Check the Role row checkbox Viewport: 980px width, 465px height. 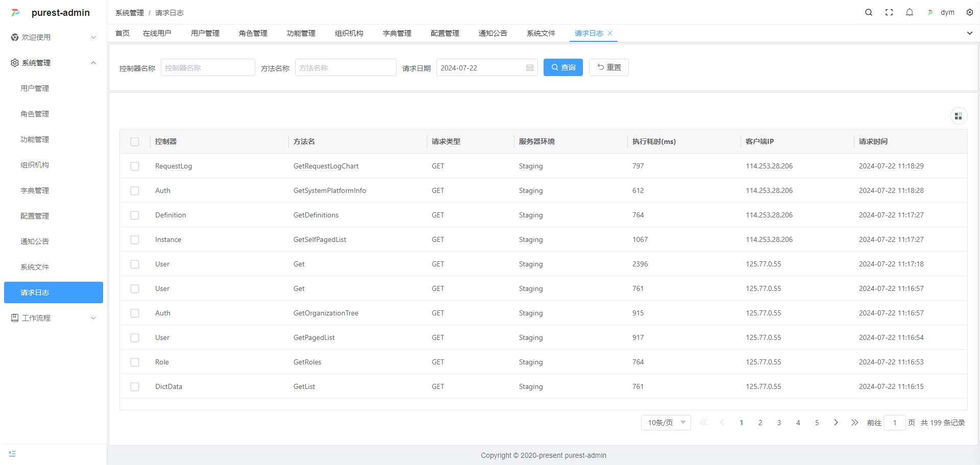[x=135, y=362]
